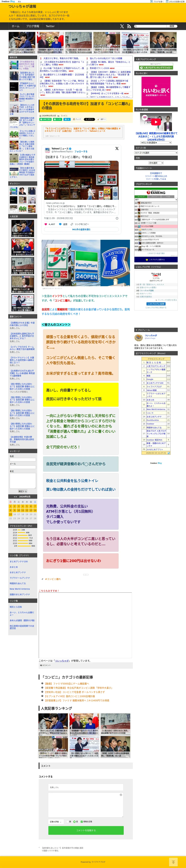Click このブログに投票 button in blogmura widget

[156, 304]
